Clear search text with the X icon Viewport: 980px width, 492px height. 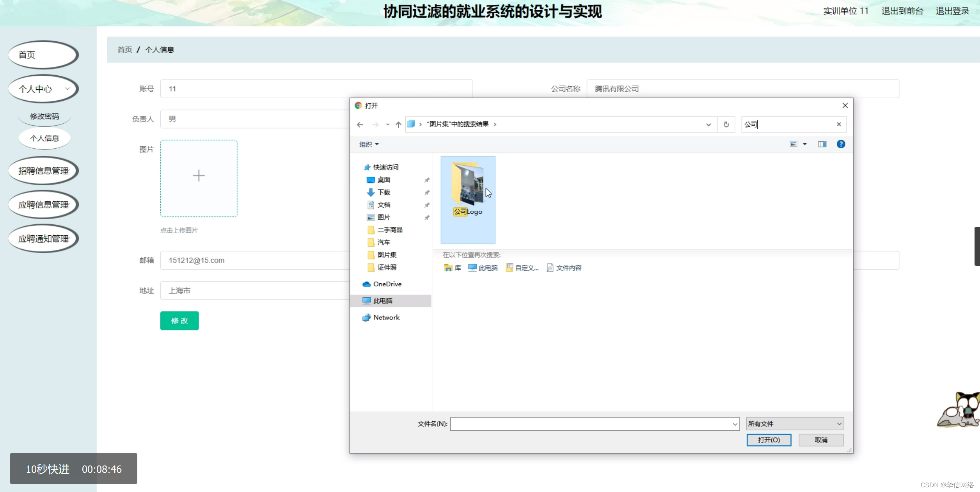click(838, 124)
